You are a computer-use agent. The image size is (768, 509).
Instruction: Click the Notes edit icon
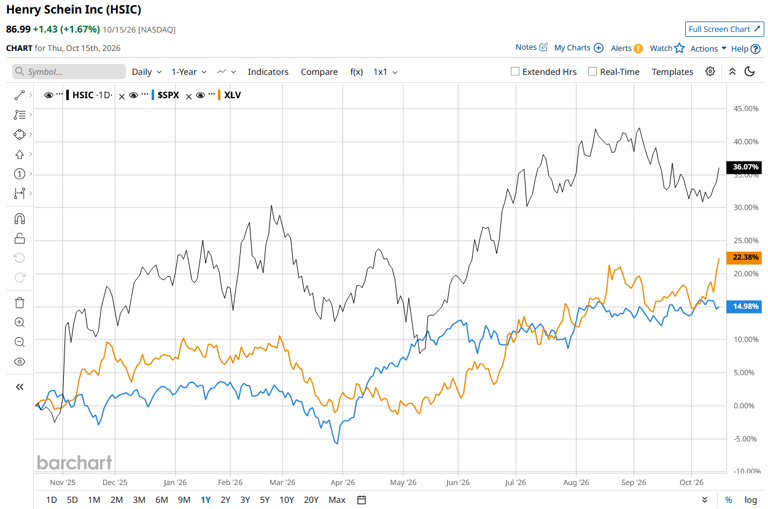coord(543,47)
